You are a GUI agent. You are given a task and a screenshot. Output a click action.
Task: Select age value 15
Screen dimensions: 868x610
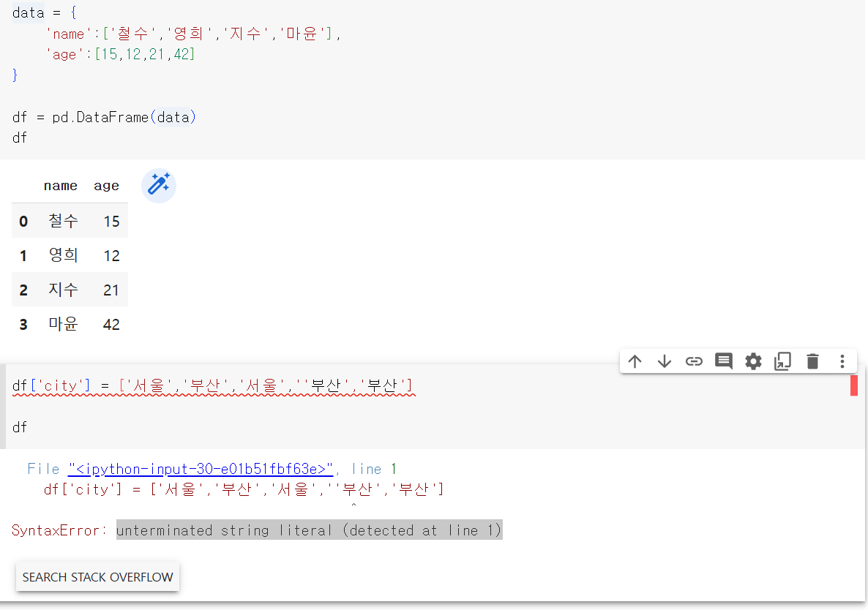click(111, 222)
